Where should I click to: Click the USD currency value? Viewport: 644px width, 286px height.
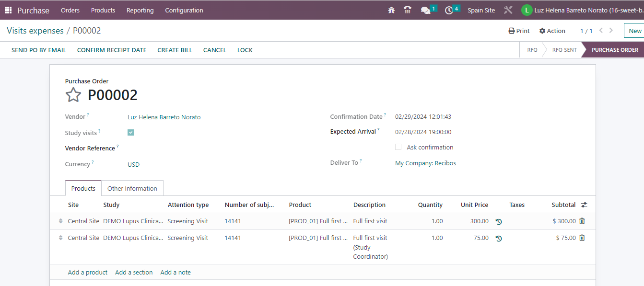click(133, 164)
